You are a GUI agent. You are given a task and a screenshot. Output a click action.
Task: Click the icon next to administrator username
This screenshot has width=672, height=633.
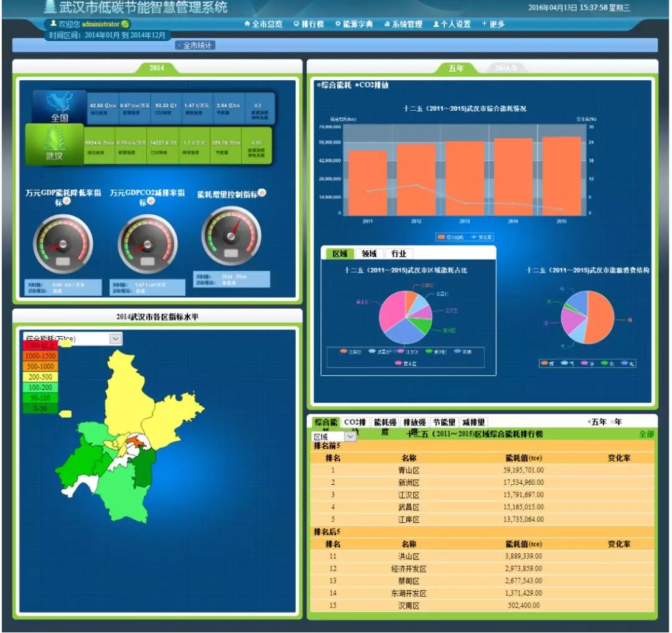click(126, 24)
